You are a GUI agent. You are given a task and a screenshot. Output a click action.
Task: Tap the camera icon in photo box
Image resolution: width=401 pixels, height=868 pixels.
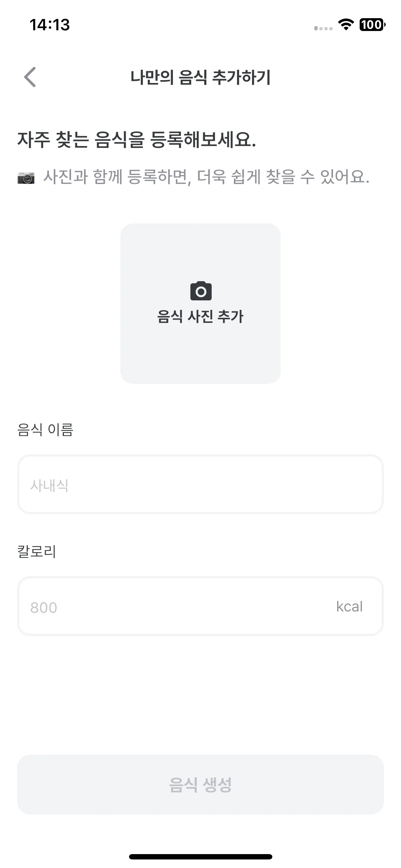coord(201,291)
